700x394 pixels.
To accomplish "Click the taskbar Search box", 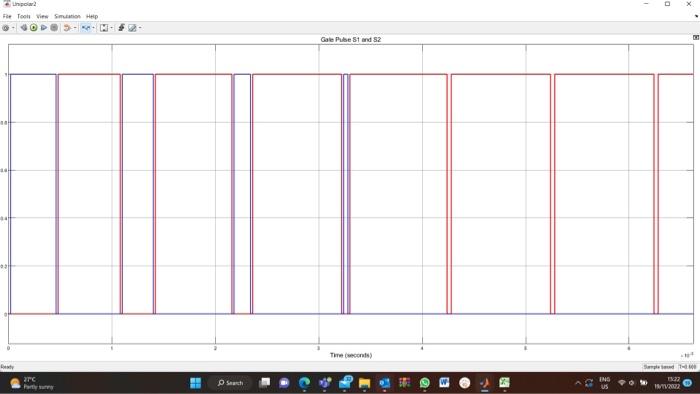I will [x=230, y=383].
